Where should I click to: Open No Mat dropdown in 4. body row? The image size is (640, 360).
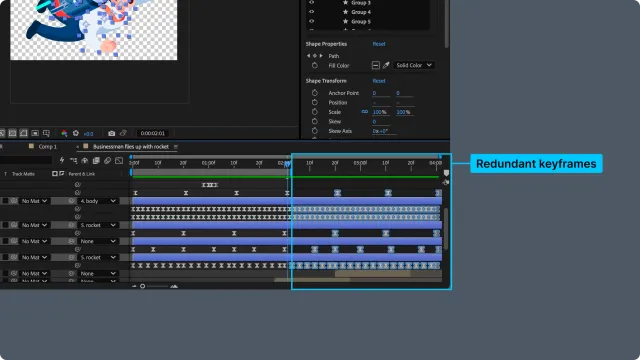point(34,201)
